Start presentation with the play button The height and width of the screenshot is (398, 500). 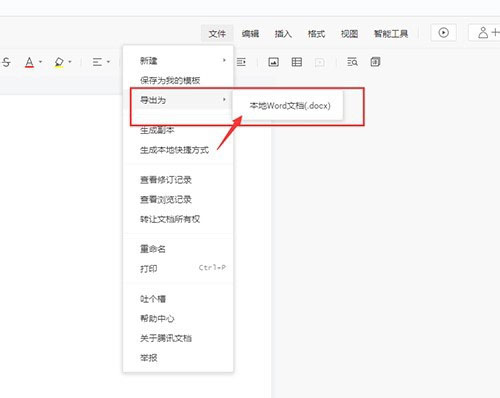pyautogui.click(x=443, y=33)
